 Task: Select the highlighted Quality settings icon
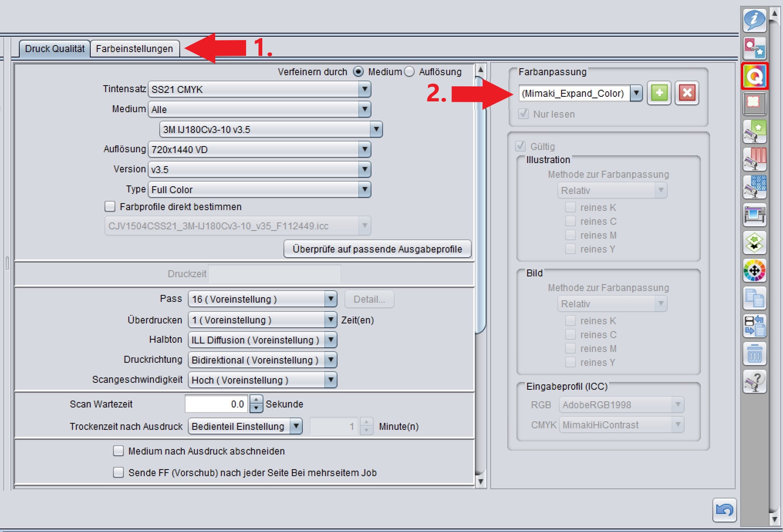pos(754,76)
